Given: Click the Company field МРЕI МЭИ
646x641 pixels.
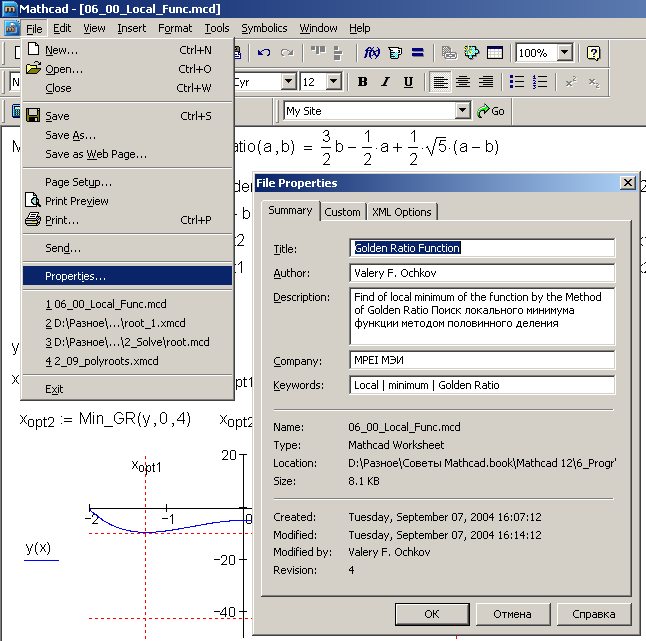Looking at the screenshot, I should click(x=482, y=360).
